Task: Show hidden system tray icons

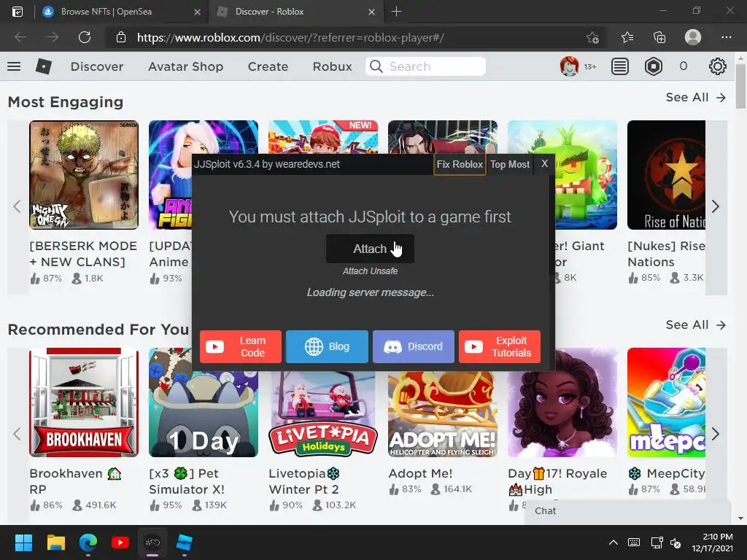Action: [613, 542]
